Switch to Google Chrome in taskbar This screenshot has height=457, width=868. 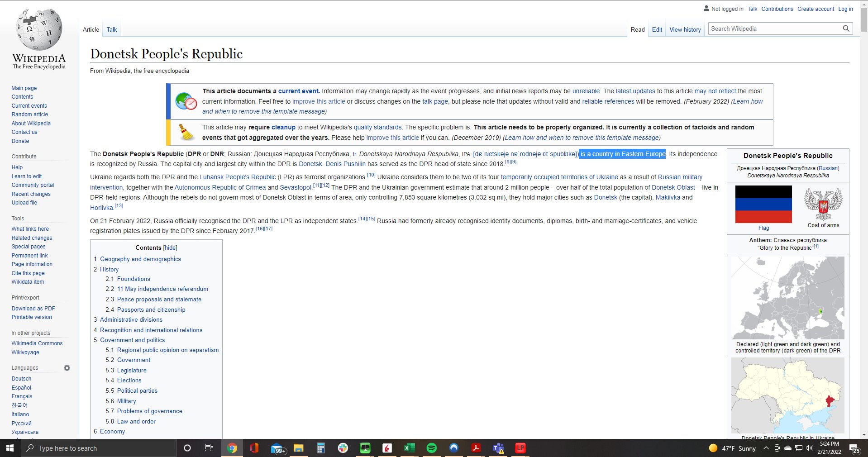(232, 448)
